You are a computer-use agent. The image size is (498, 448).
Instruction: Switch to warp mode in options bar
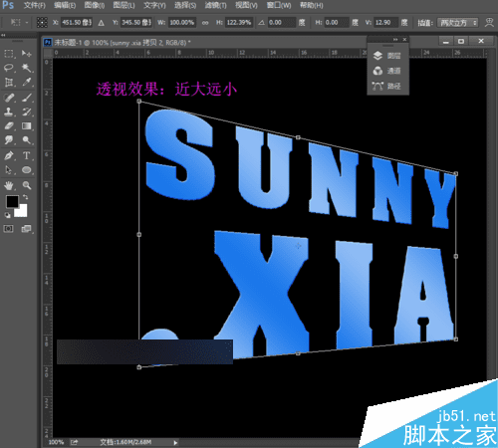coord(489,23)
